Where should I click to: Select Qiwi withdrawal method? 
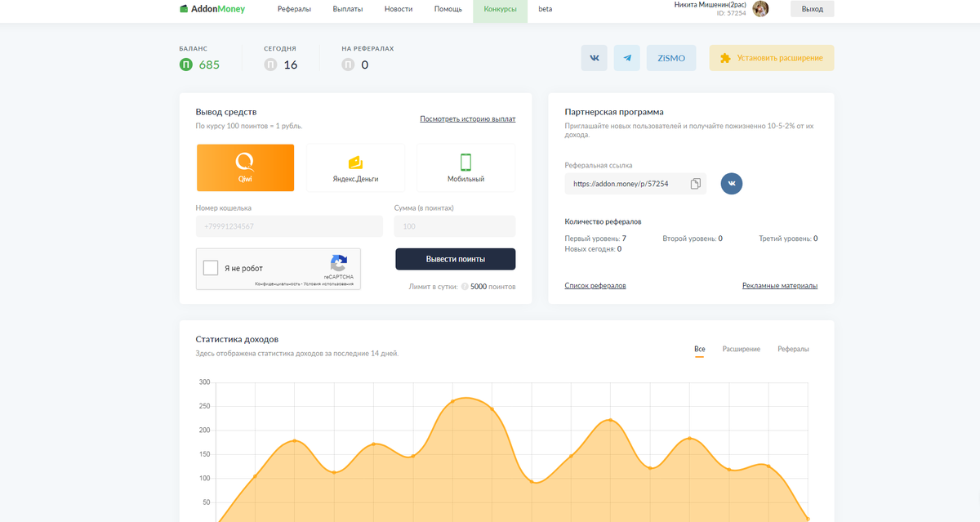point(245,167)
